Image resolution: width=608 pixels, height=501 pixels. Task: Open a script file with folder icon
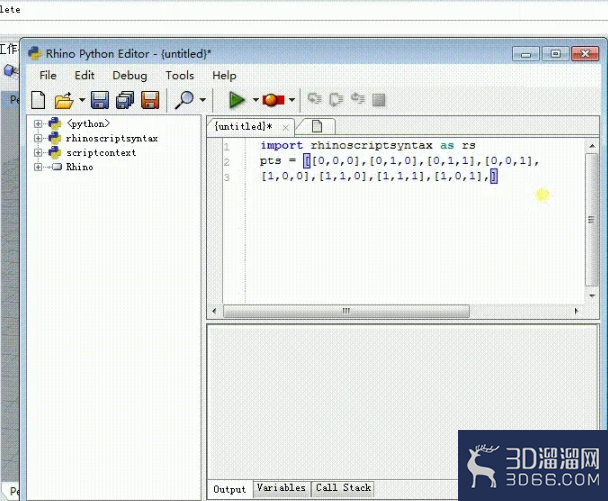click(64, 100)
